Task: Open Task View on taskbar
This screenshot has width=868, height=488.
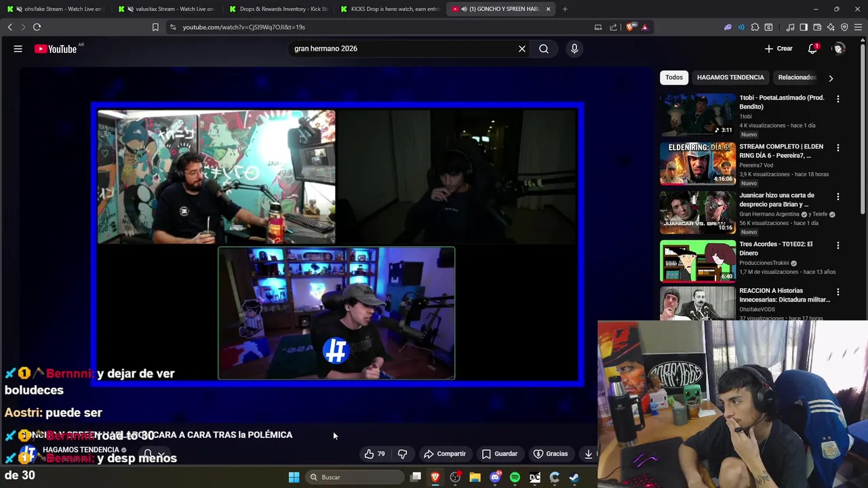Action: click(x=416, y=477)
